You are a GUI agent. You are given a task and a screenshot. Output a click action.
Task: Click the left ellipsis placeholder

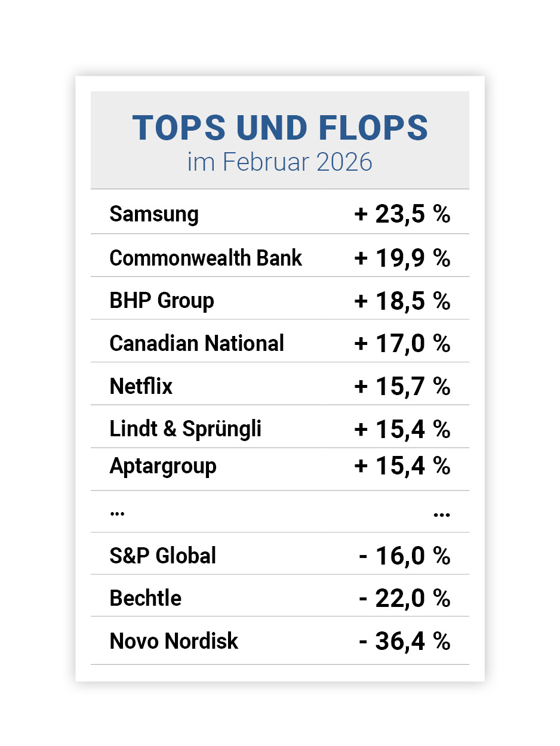click(117, 513)
